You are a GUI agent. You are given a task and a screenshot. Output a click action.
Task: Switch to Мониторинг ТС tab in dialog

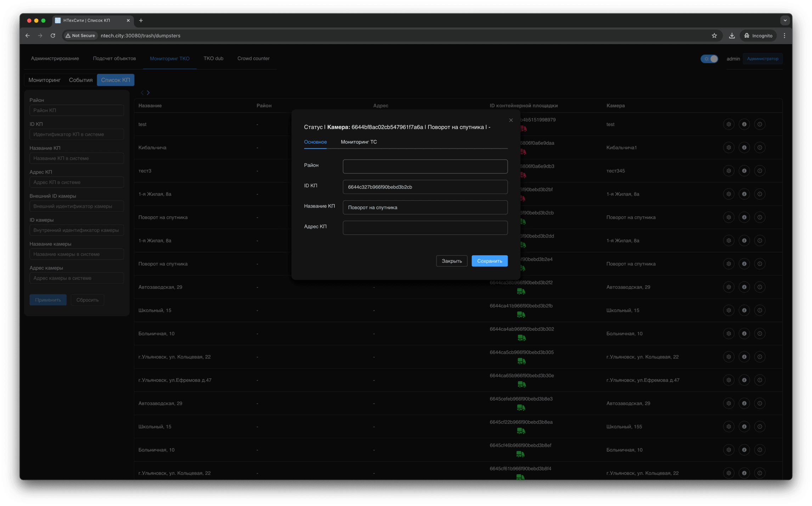coord(359,142)
